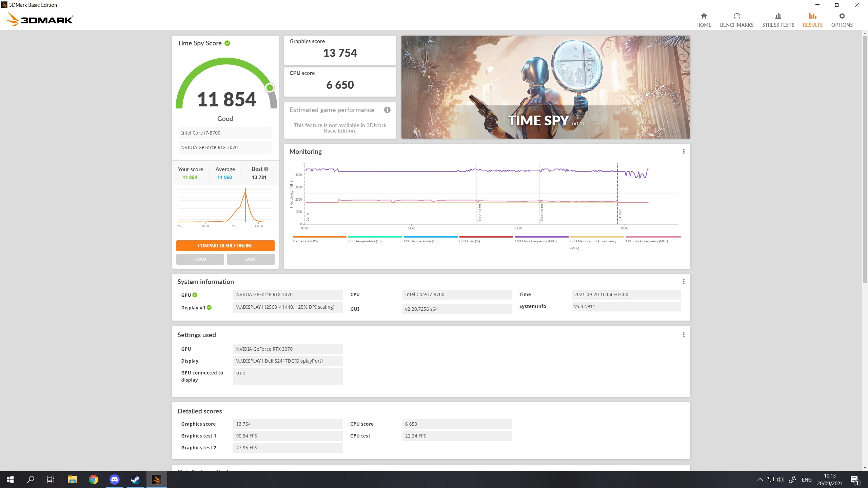Click the Graphics test 1 marker in chart
This screenshot has width=868, height=488.
(477, 194)
